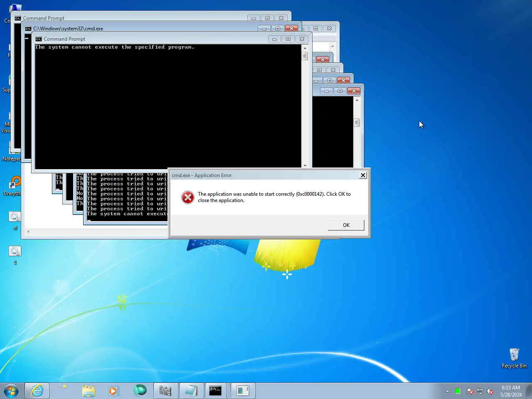Open the Action Center flag tray icon
532x399 pixels.
(470, 391)
